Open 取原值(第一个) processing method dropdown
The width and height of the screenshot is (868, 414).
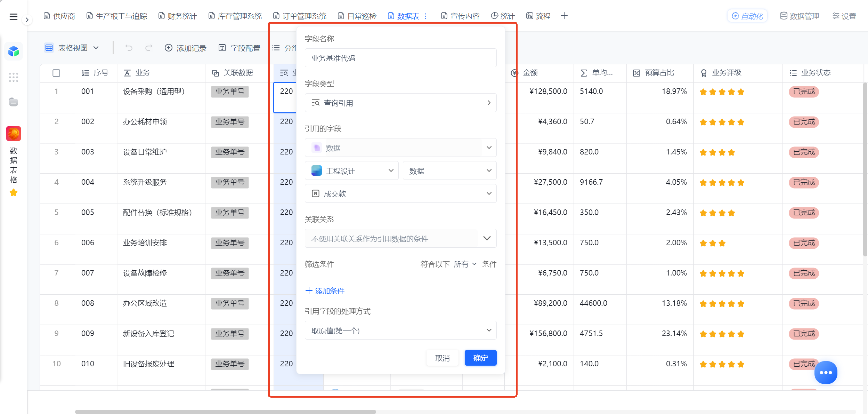point(400,330)
